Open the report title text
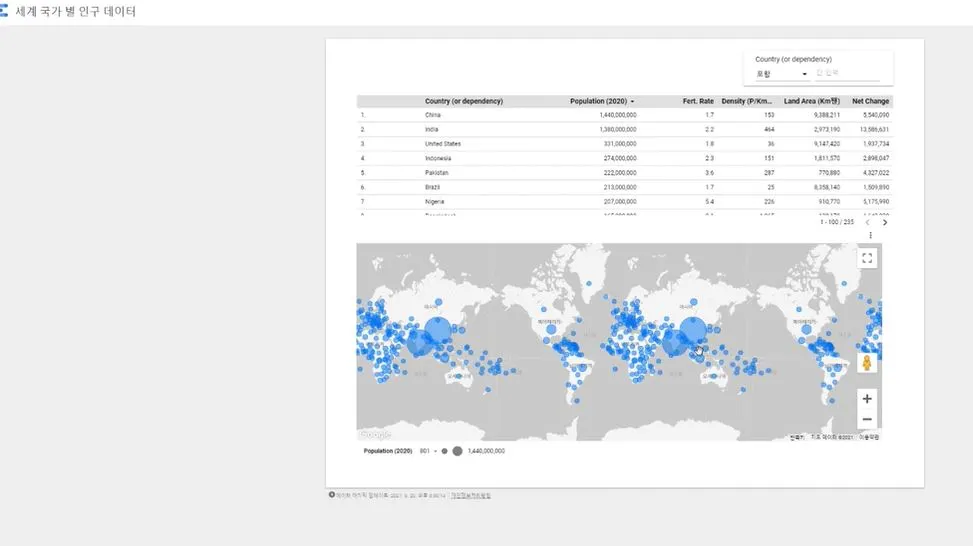 click(x=75, y=11)
